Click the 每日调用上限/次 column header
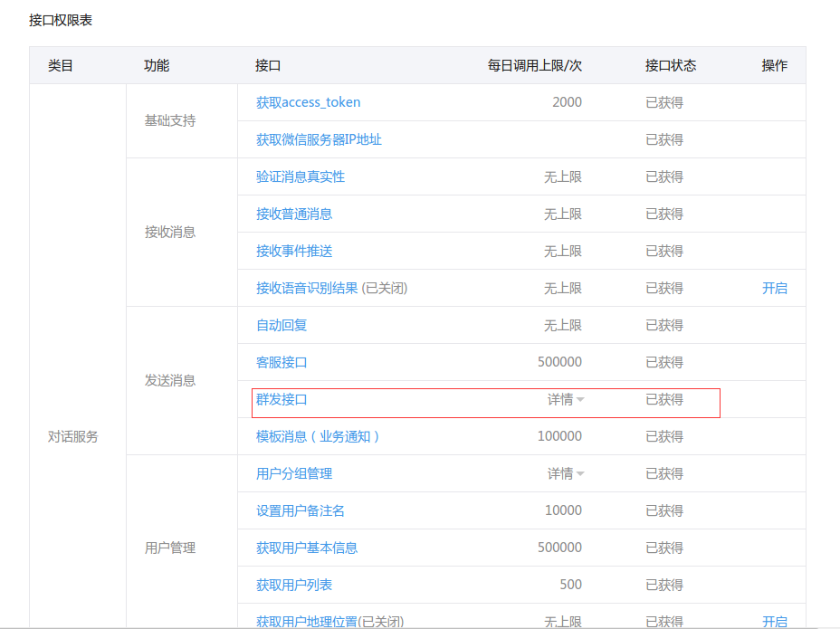Image resolution: width=840 pixels, height=629 pixels. (534, 65)
